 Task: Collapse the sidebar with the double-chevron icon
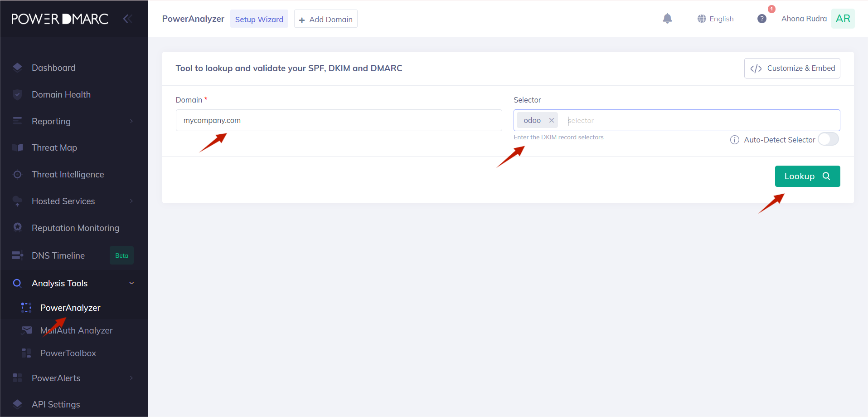tap(128, 19)
